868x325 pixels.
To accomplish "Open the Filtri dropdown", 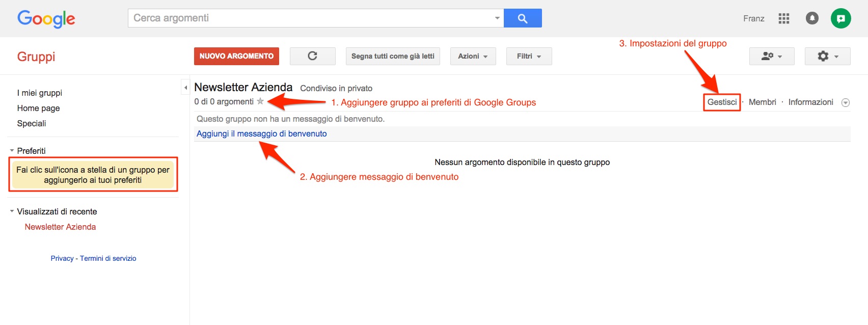I will pyautogui.click(x=529, y=56).
